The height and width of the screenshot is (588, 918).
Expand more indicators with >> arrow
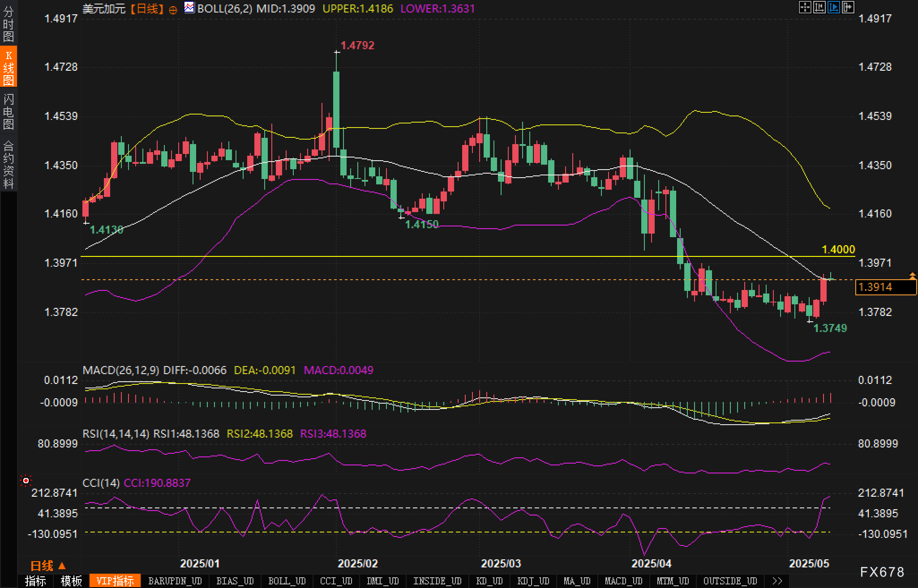(777, 581)
